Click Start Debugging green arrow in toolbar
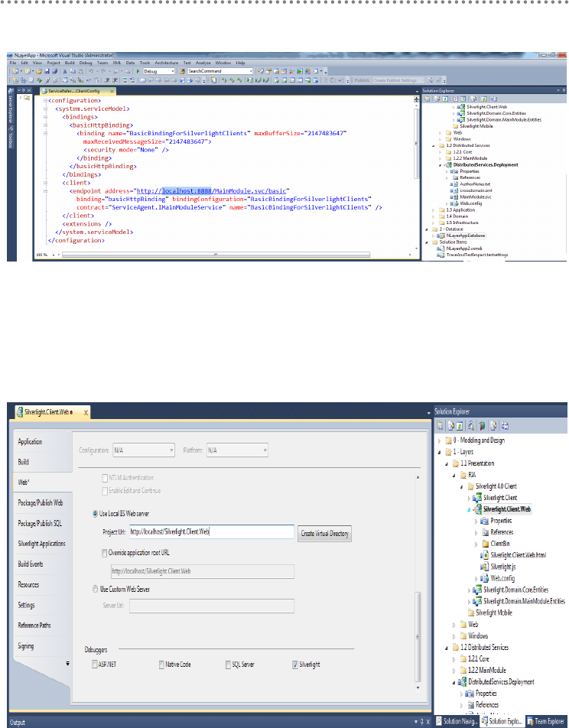 [138, 71]
